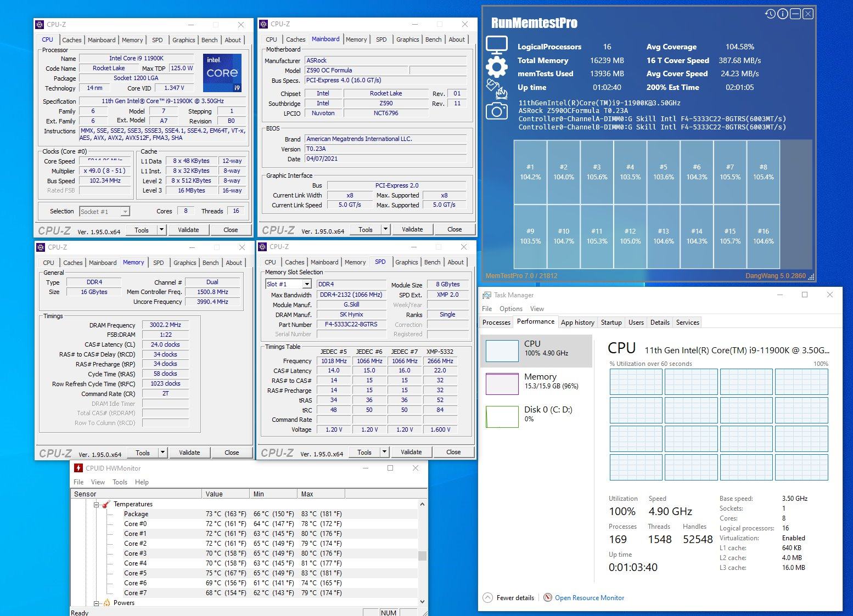The height and width of the screenshot is (616, 853).
Task: Click the flame icon beside Powers
Action: pos(106,603)
